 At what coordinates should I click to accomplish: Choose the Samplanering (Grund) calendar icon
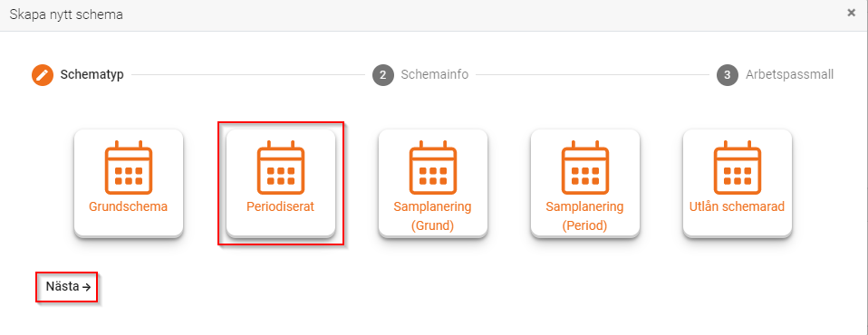point(433,167)
